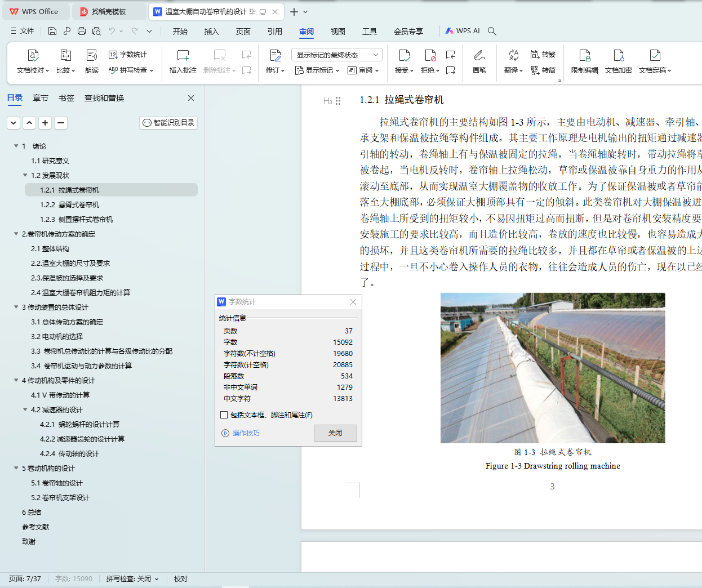
Task: Open 文档定稿 finalize document
Action: pyautogui.click(x=655, y=62)
